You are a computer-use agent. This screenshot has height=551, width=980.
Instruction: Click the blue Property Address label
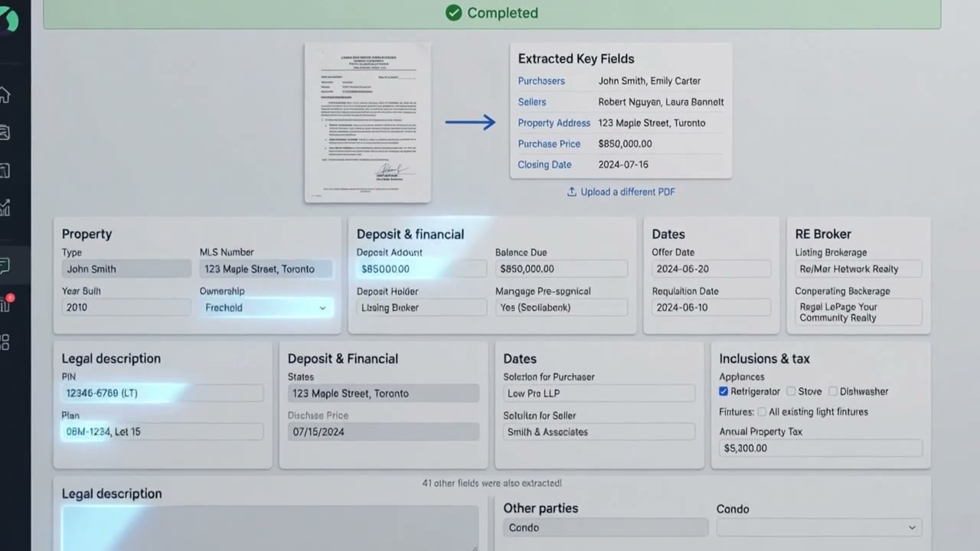click(x=554, y=122)
